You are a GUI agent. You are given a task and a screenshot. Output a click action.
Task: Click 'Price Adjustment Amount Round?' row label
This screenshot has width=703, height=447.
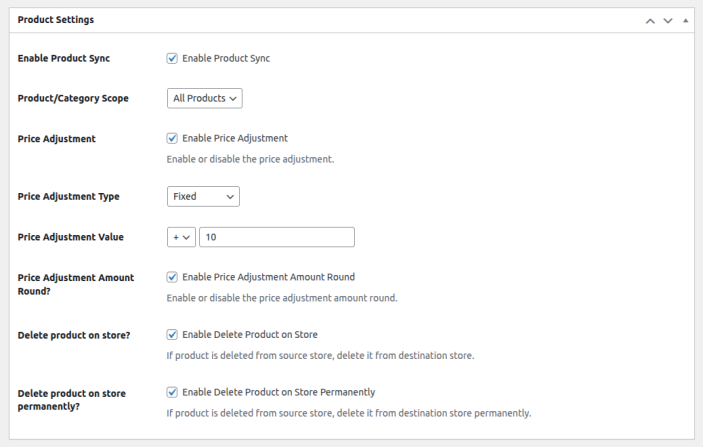tap(76, 284)
